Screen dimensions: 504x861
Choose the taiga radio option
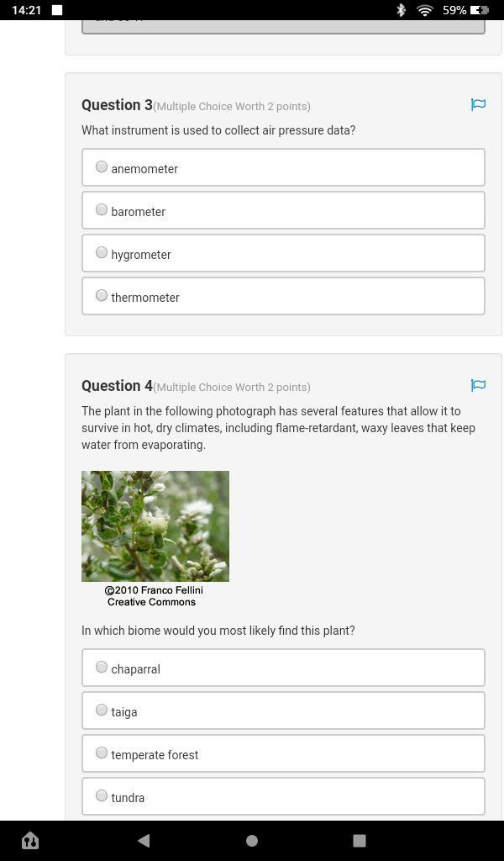(102, 710)
